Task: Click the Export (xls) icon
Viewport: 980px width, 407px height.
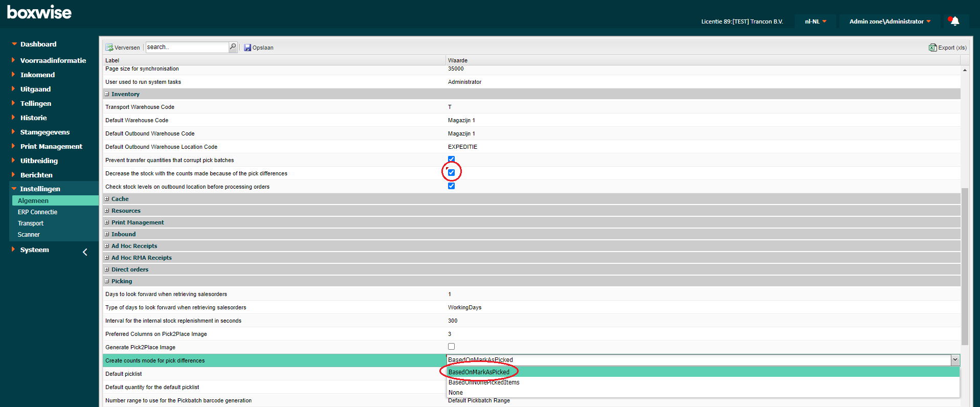Action: [932, 48]
